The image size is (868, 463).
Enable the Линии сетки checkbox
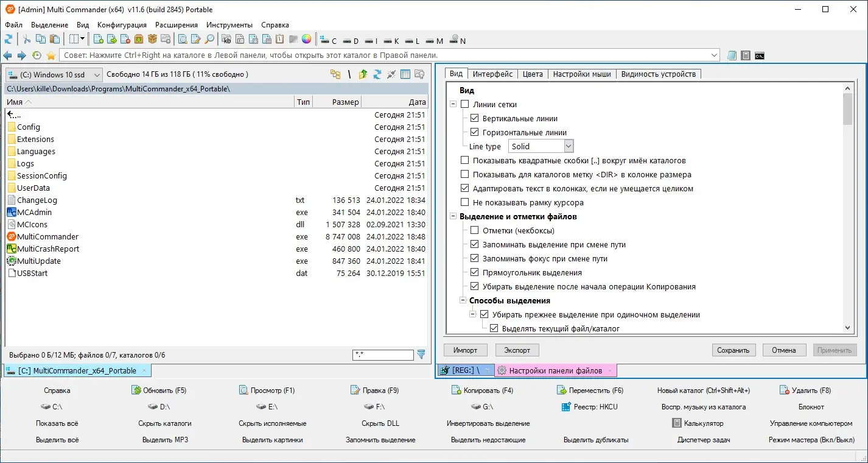(x=465, y=104)
